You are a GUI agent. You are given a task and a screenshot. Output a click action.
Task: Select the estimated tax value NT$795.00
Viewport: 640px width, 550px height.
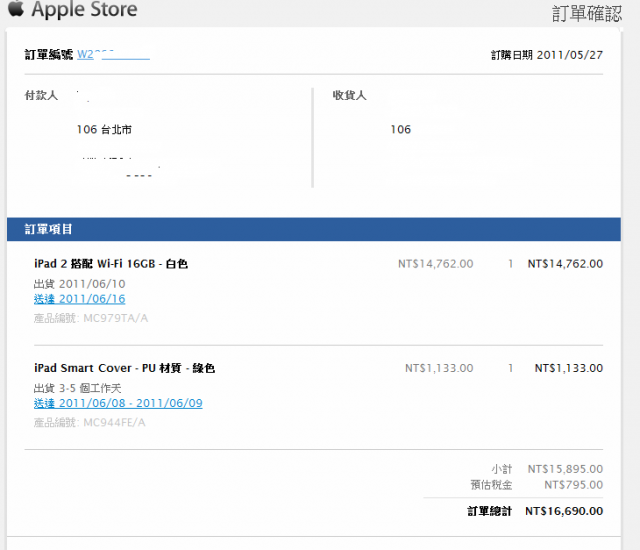tap(573, 485)
